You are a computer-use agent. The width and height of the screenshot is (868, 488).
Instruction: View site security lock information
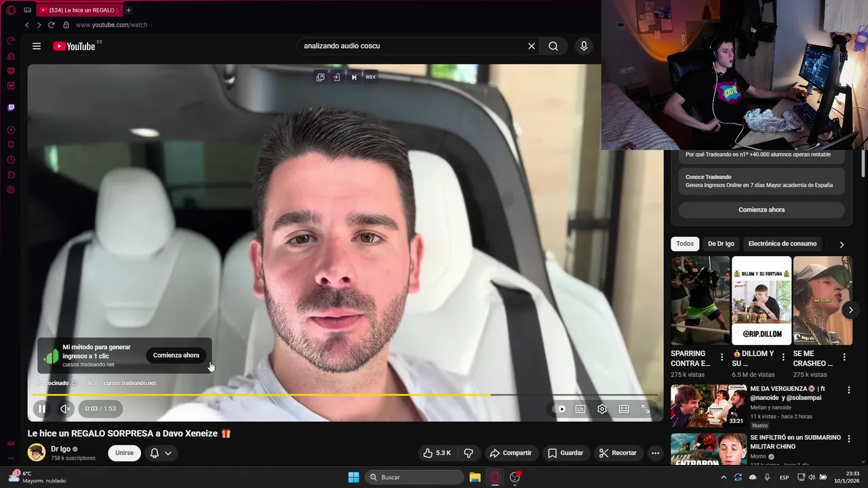click(66, 25)
